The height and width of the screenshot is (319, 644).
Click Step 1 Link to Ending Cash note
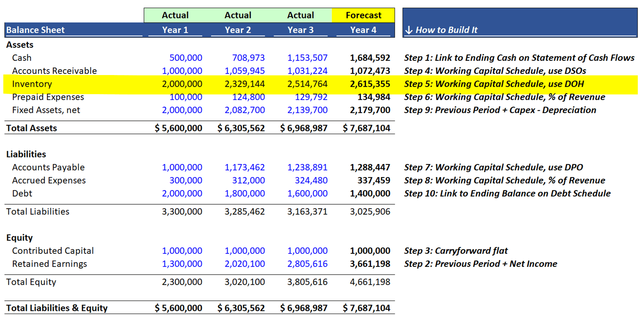tap(519, 58)
